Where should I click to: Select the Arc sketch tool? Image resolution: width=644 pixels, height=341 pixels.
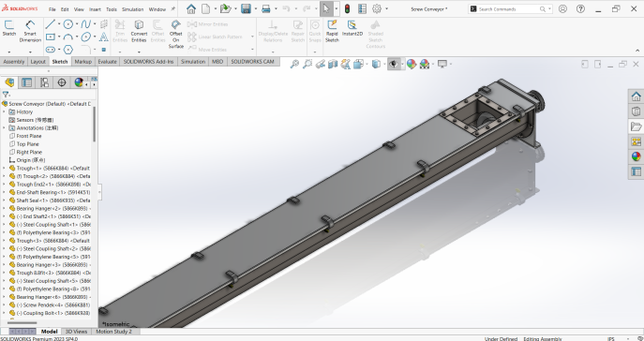tap(68, 37)
